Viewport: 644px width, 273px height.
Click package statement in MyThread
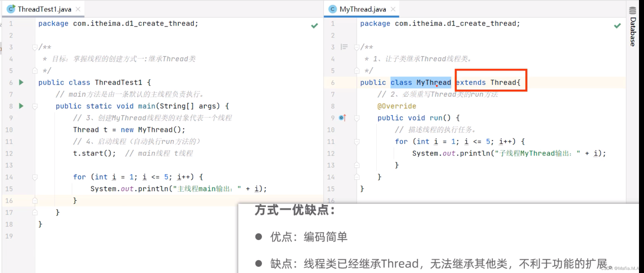click(x=440, y=23)
